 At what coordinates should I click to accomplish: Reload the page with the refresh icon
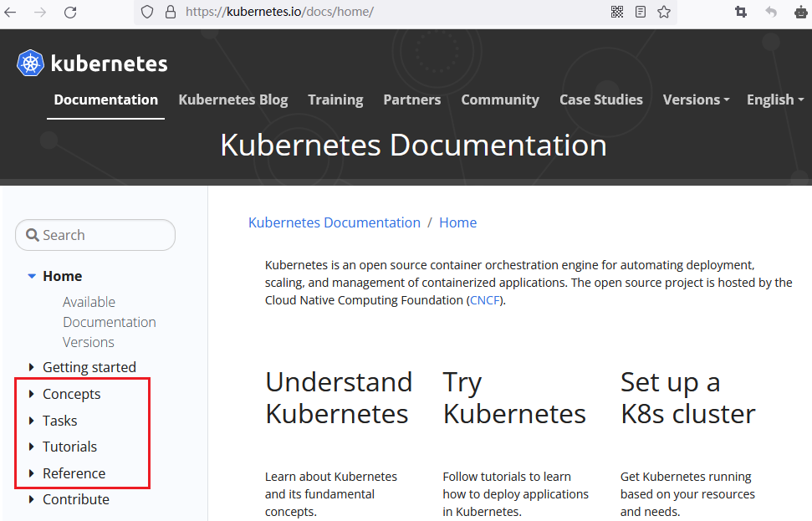(x=70, y=12)
